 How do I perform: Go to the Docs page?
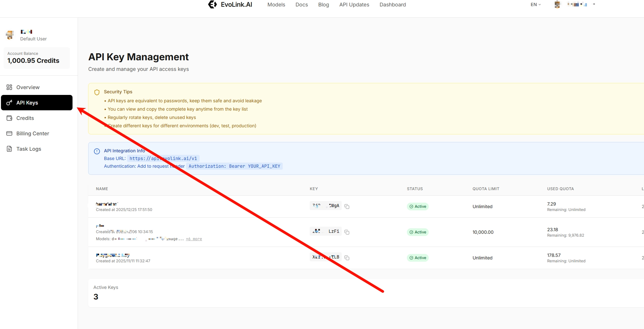301,4
